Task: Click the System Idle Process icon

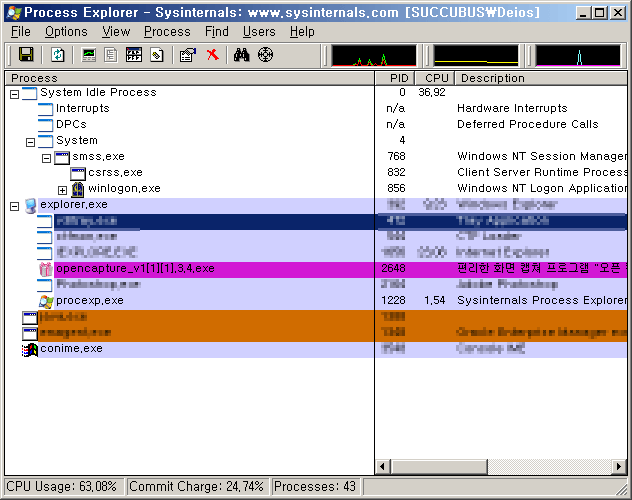Action: pyautogui.click(x=29, y=93)
